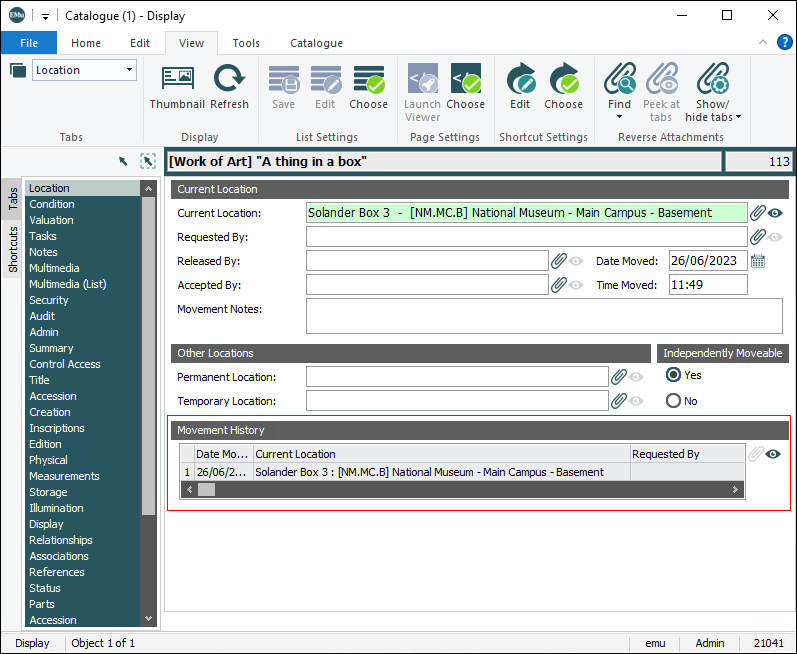Click the paperclip attach icon for Current Location
The image size is (797, 654).
758,213
